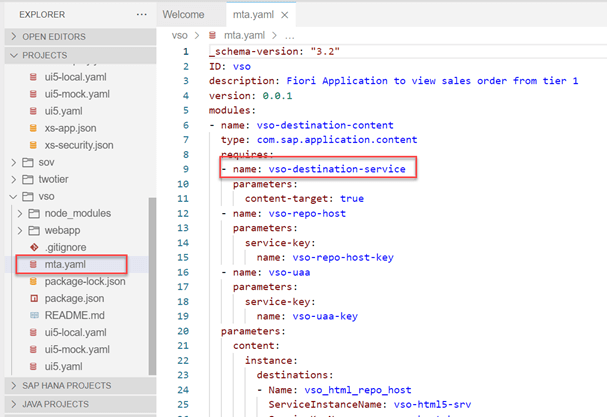Click the mta.yaml breadcrumb segment
The width and height of the screenshot is (607, 417).
click(x=244, y=36)
